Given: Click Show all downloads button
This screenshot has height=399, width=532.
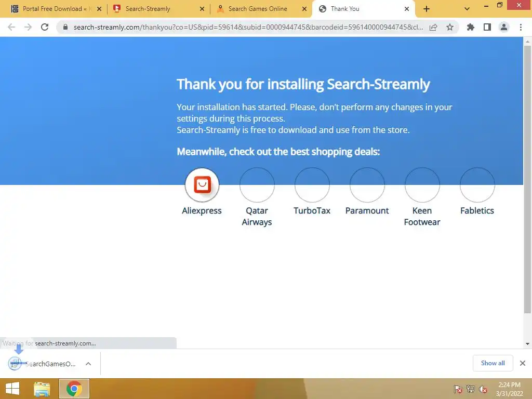Looking at the screenshot, I should click(x=493, y=363).
